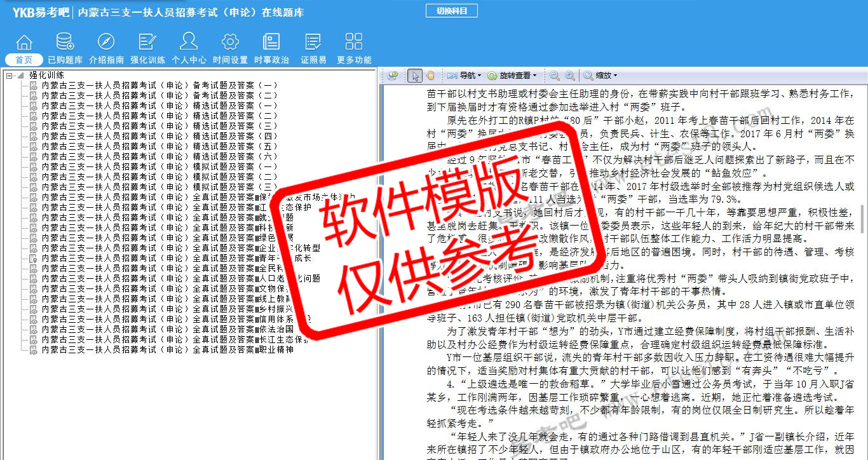The image size is (868, 460).
Task: Click the print document toolbar icon
Action: pyautogui.click(x=393, y=76)
